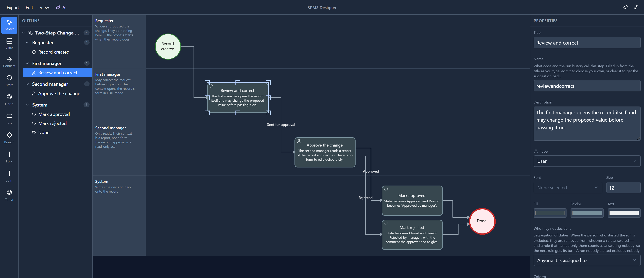The image size is (644, 278).
Task: Open the AI sparkle menu
Action: pyautogui.click(x=61, y=8)
